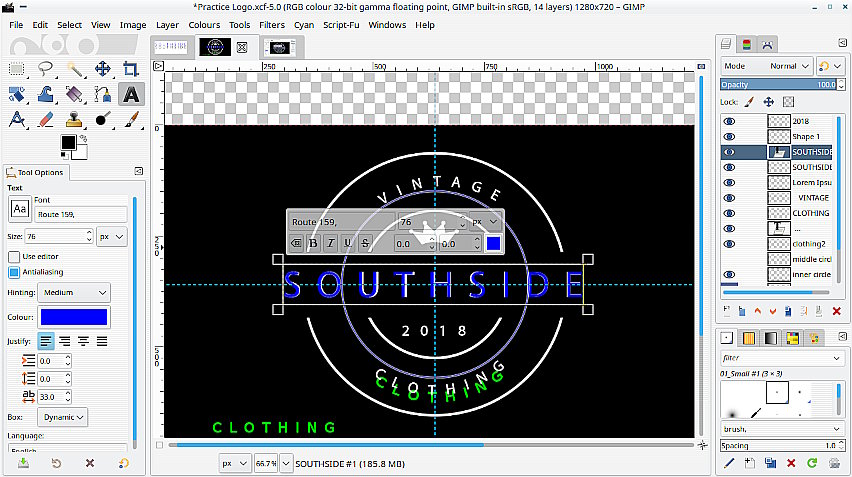Image resolution: width=852 pixels, height=477 pixels.
Task: Select the Bucket Fill tool
Action: point(74,95)
